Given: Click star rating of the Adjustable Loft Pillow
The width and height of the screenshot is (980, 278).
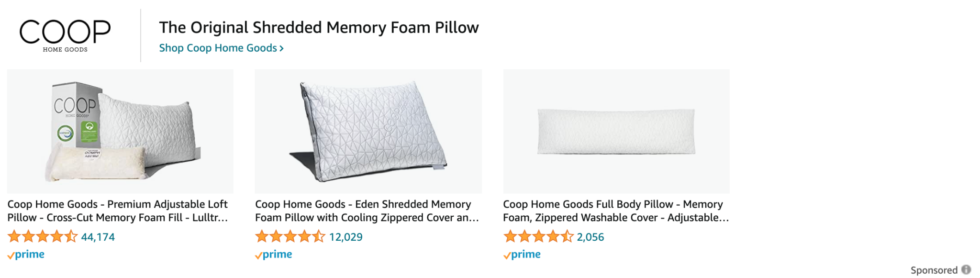Looking at the screenshot, I should (x=43, y=236).
